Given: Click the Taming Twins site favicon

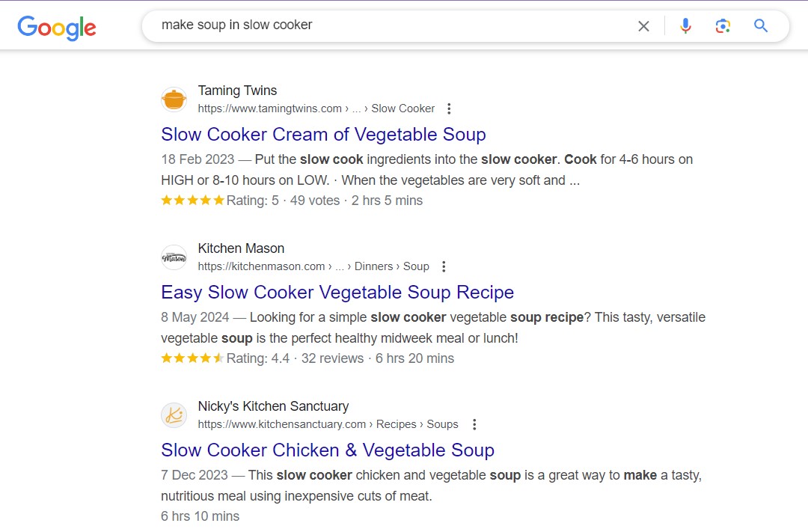Looking at the screenshot, I should 174,100.
